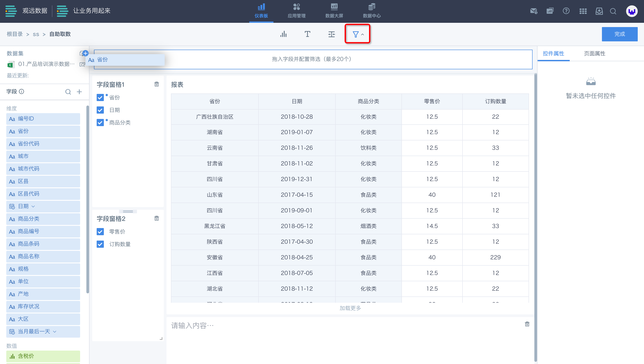Image resolution: width=644 pixels, height=364 pixels.
Task: Open the help question mark icon
Action: pyautogui.click(x=566, y=11)
